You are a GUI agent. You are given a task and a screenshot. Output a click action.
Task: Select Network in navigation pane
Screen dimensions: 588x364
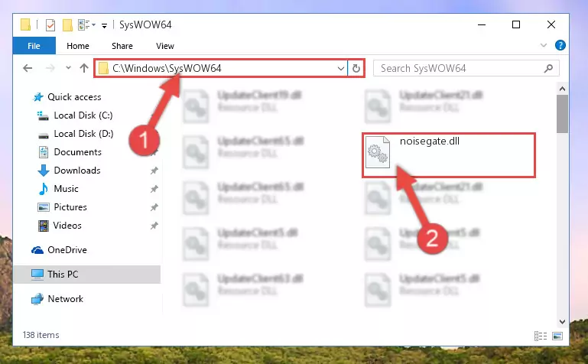coord(65,299)
